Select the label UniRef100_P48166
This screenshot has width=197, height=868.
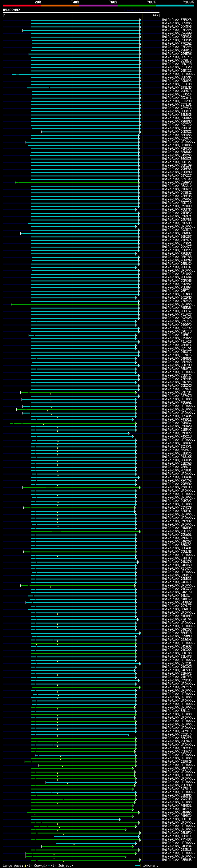pyautogui.click(x=177, y=457)
